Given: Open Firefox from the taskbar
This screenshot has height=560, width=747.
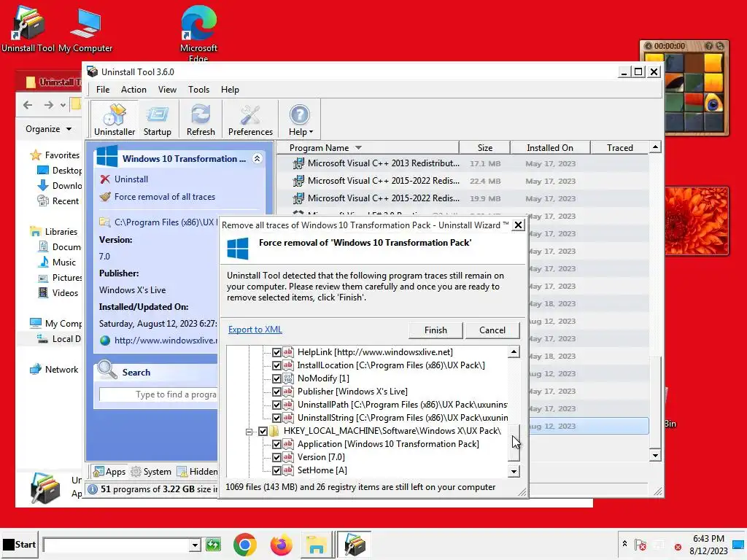Looking at the screenshot, I should (281, 544).
